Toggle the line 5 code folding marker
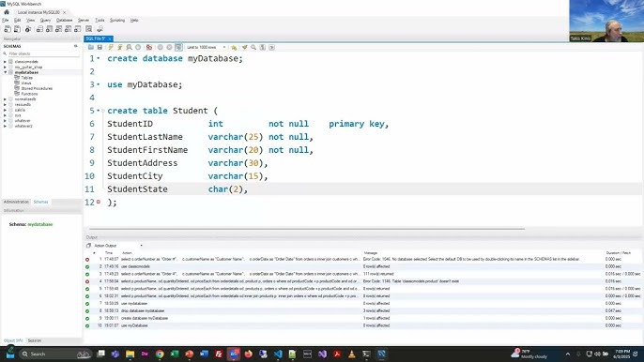This screenshot has width=644, height=362. pos(103,111)
